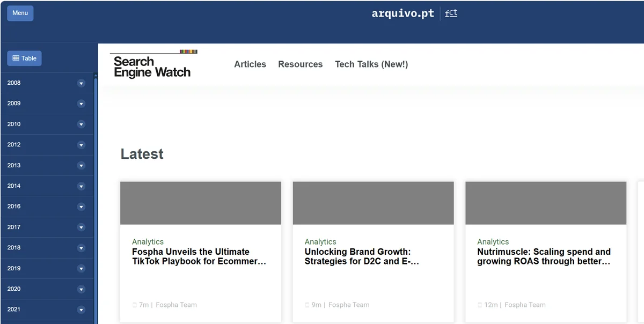Click Fospha Team author on 12m card

525,305
